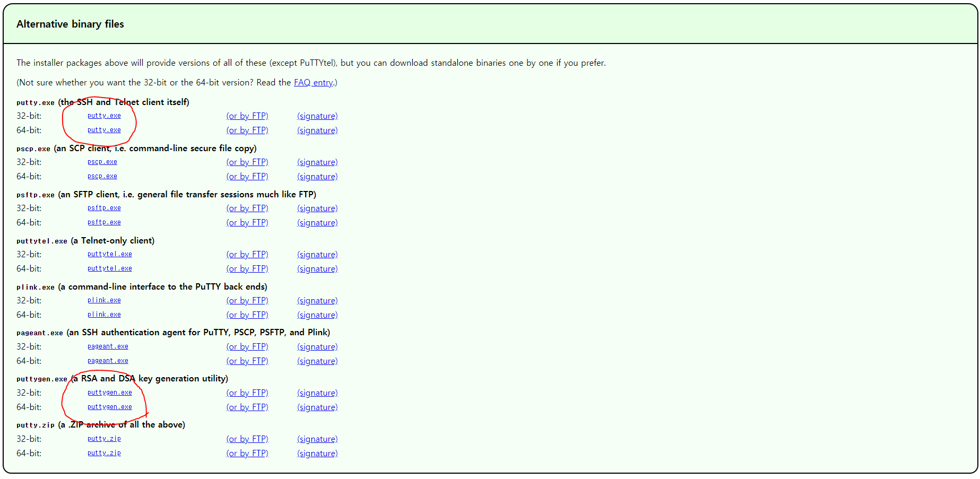Viewport: 980px width, 479px height.
Task: Click FTP link for 32-bit psftp.exe
Action: coord(247,208)
